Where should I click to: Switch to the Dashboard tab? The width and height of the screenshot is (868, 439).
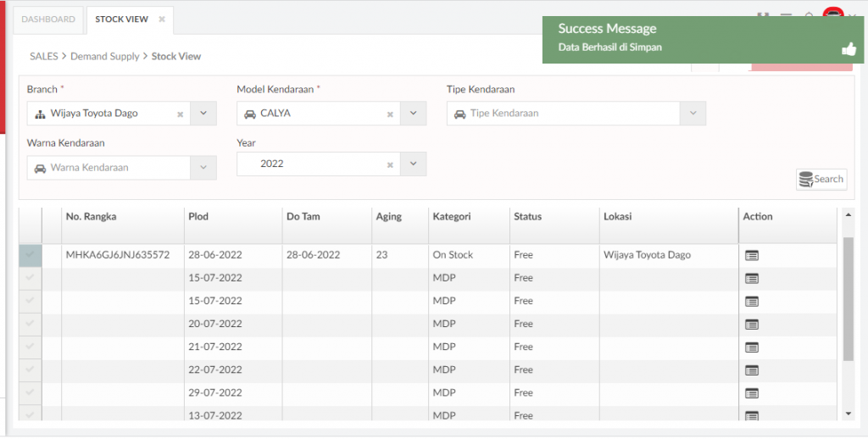click(48, 19)
